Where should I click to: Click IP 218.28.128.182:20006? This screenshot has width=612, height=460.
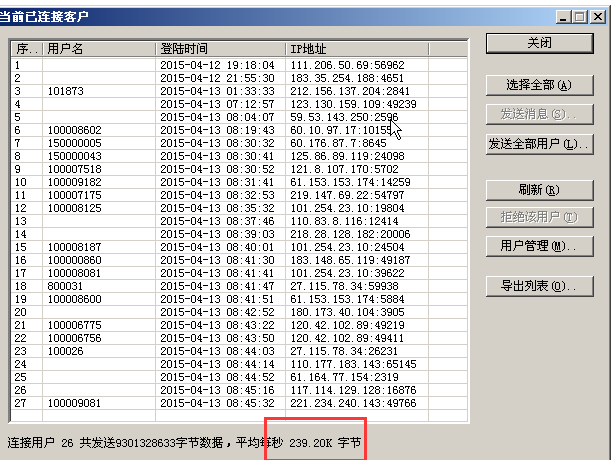(x=350, y=234)
